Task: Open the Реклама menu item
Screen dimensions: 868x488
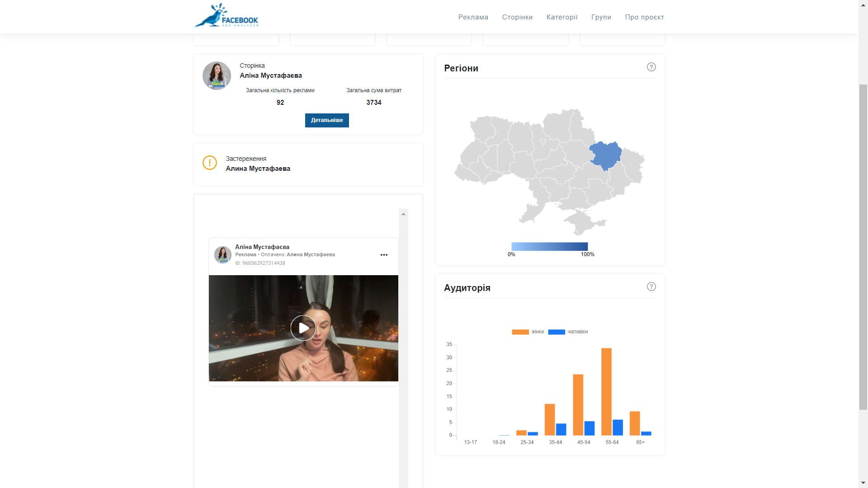Action: coord(473,17)
